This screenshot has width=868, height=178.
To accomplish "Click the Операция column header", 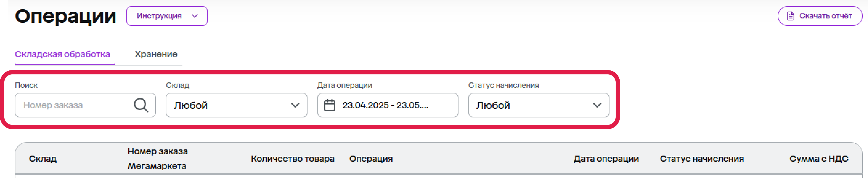I will (371, 159).
